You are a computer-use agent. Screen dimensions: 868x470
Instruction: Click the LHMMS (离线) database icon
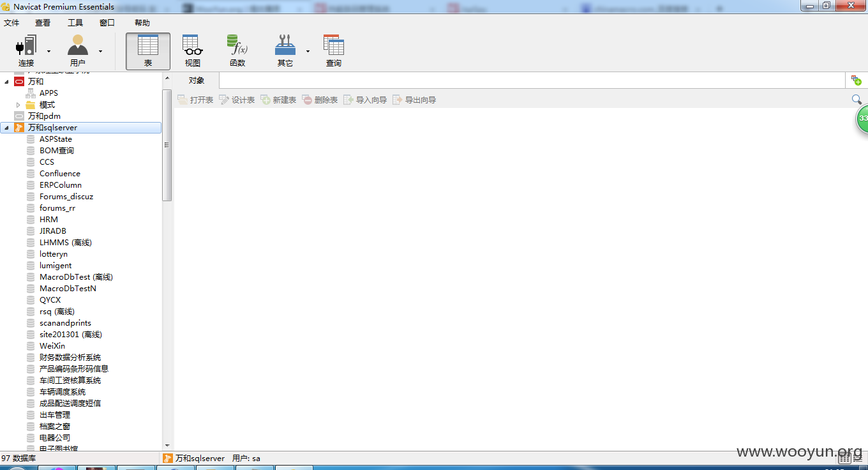31,243
